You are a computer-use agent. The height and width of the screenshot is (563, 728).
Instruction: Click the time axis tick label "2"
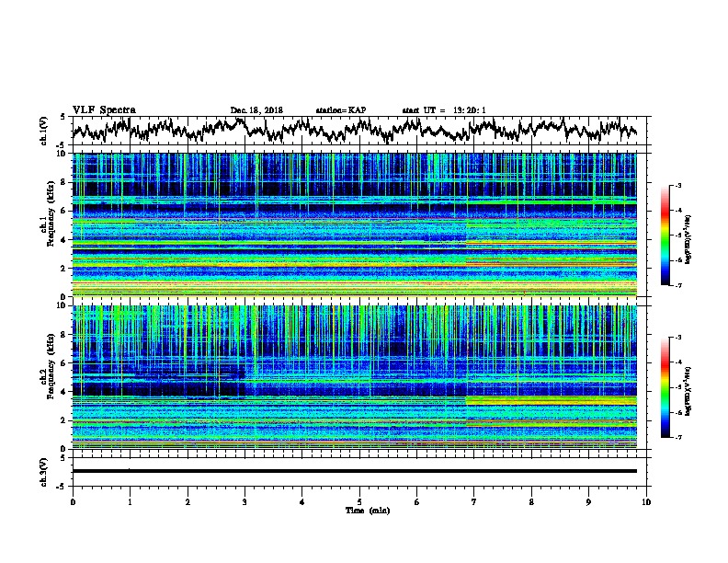pyautogui.click(x=188, y=502)
